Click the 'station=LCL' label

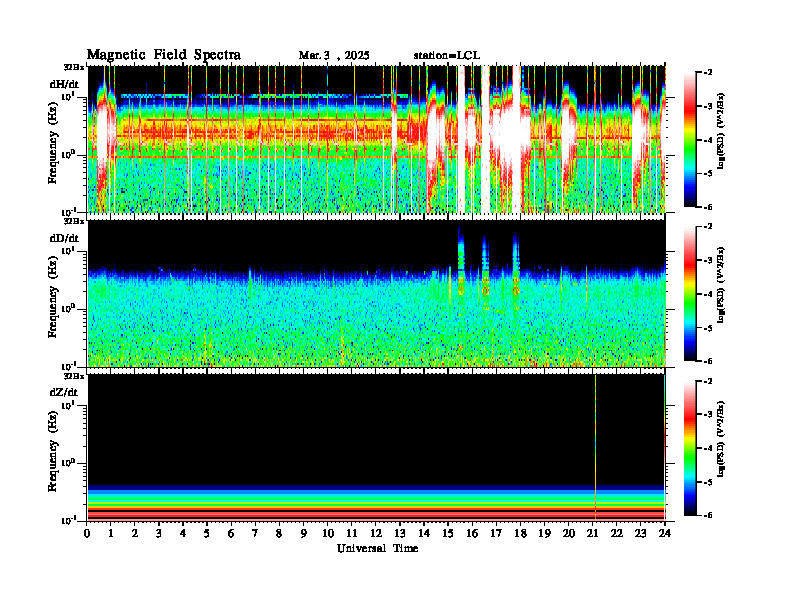click(447, 56)
